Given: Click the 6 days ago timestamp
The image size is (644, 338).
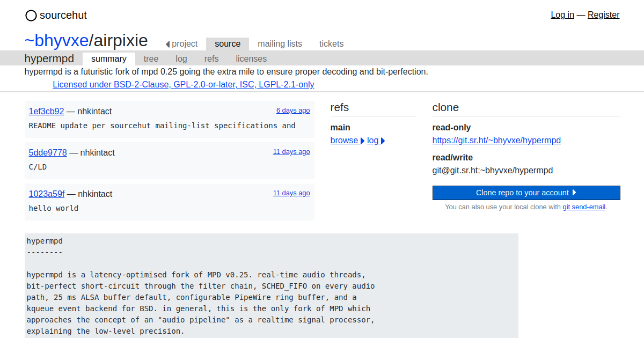Looking at the screenshot, I should pos(293,111).
